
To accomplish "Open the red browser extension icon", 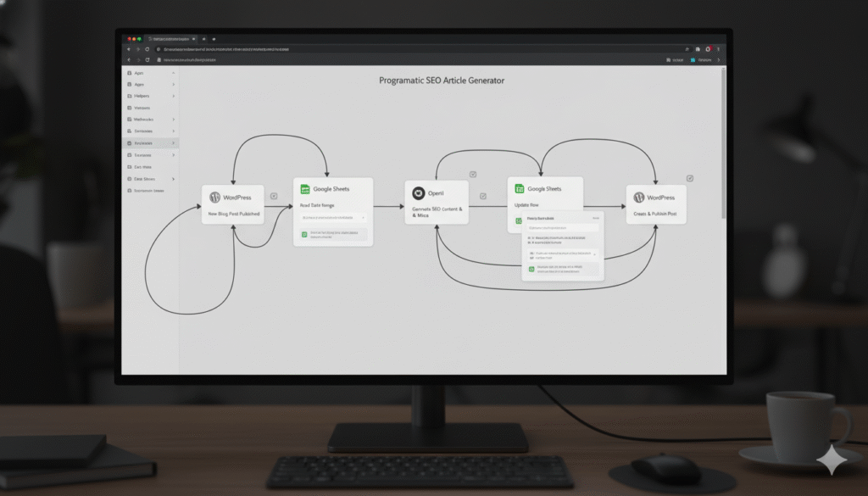I will pos(709,49).
